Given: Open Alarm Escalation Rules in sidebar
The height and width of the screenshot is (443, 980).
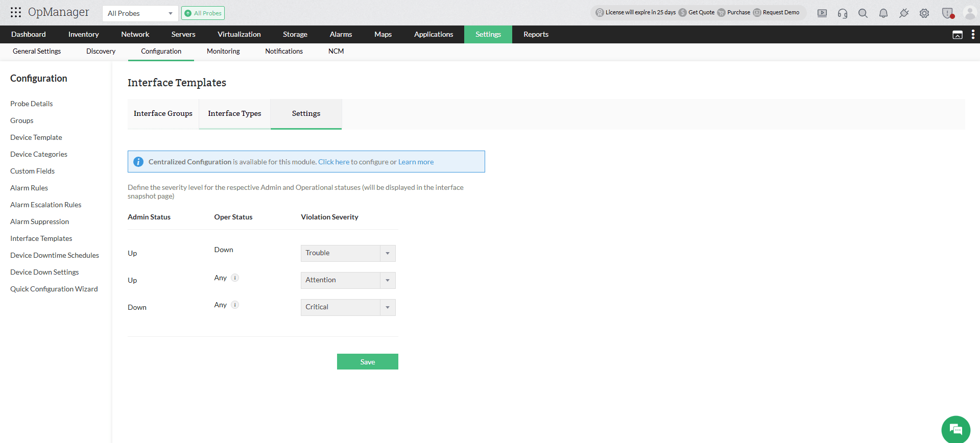Looking at the screenshot, I should pos(46,205).
